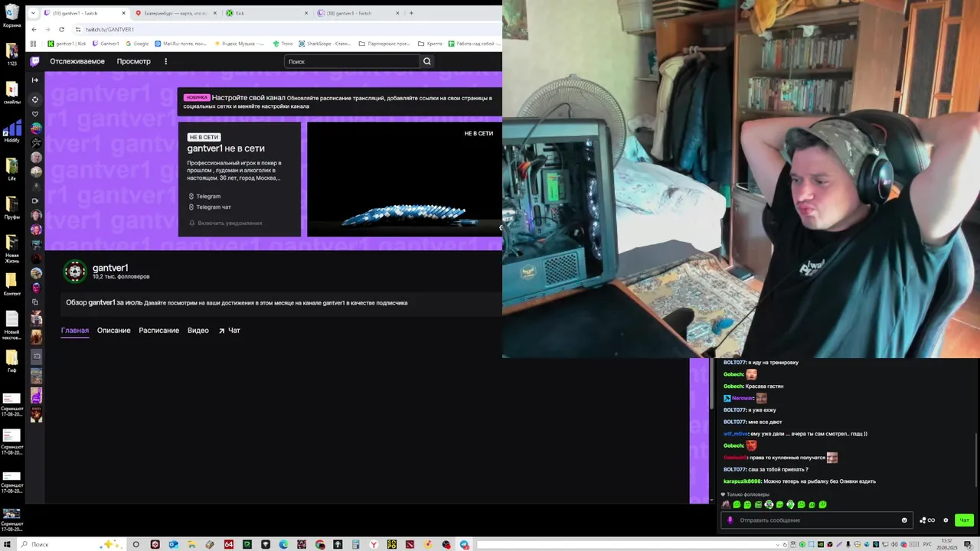Click the Поиск search field on Twitch
Viewport: 980px width, 551px height.
tap(352, 61)
